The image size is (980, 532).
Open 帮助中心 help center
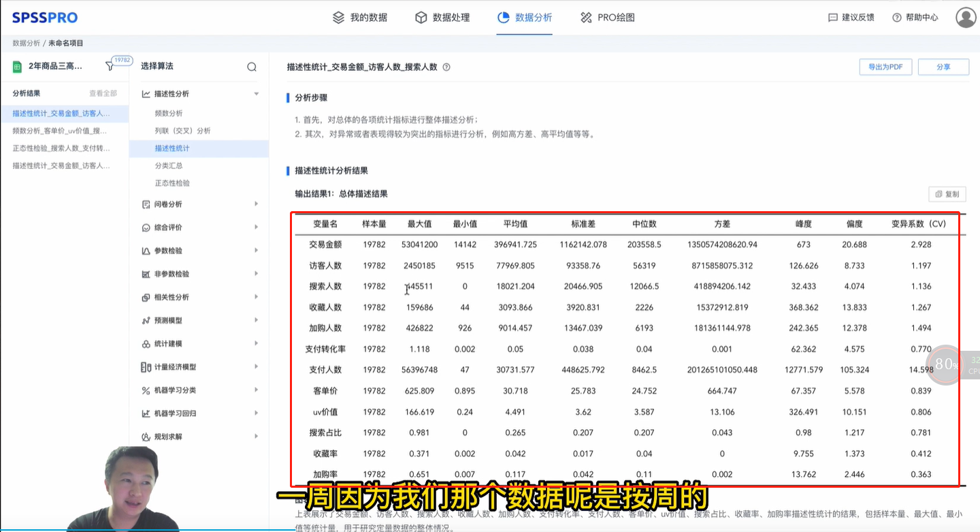coord(915,18)
